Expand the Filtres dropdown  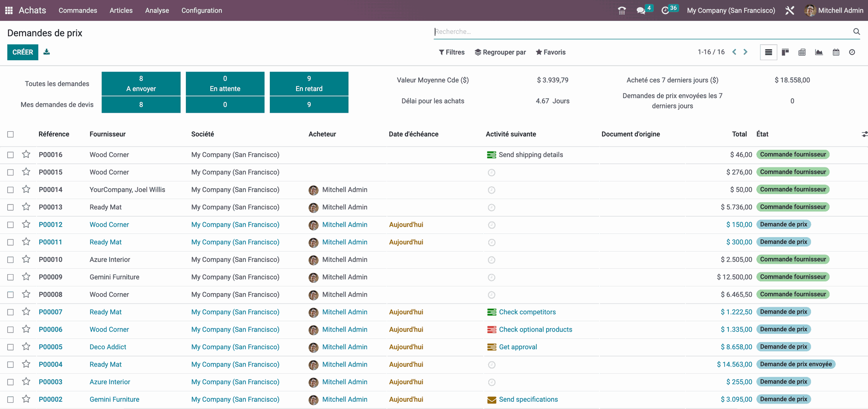(x=452, y=52)
